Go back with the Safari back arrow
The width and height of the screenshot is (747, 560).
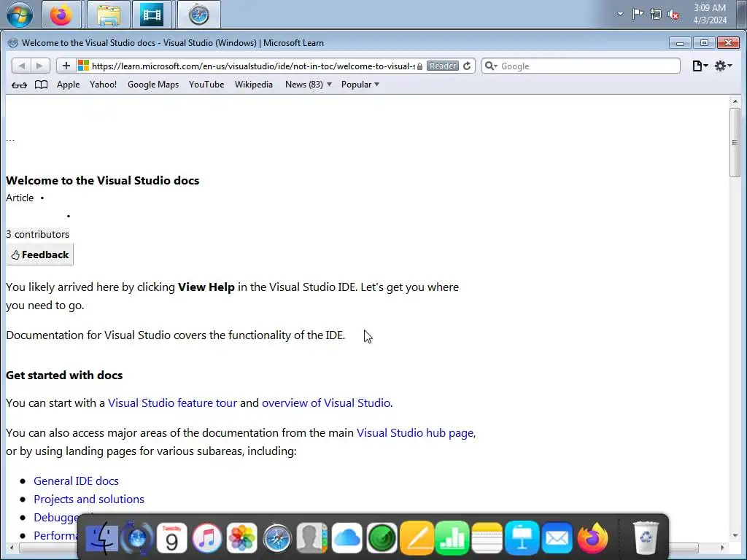click(21, 66)
